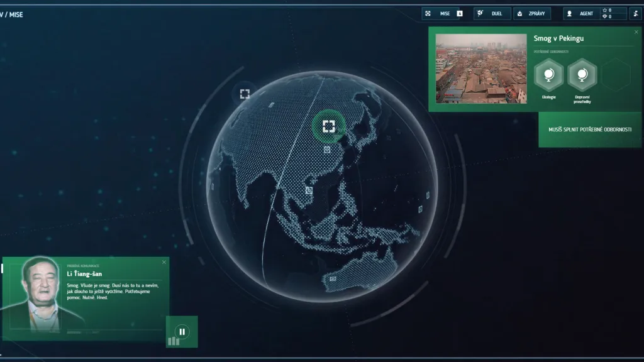This screenshot has width=644, height=362.
Task: Click the empty third skill hexagon slot
Action: click(x=615, y=75)
